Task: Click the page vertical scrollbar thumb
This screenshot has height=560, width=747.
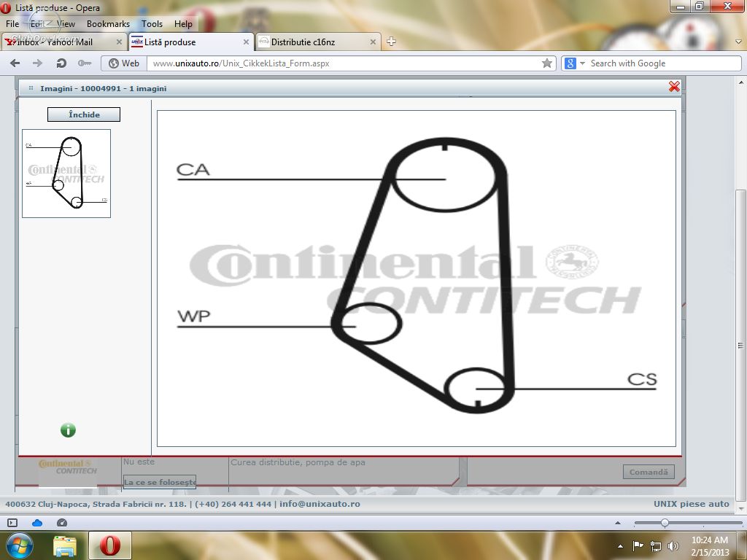Action: (740, 345)
